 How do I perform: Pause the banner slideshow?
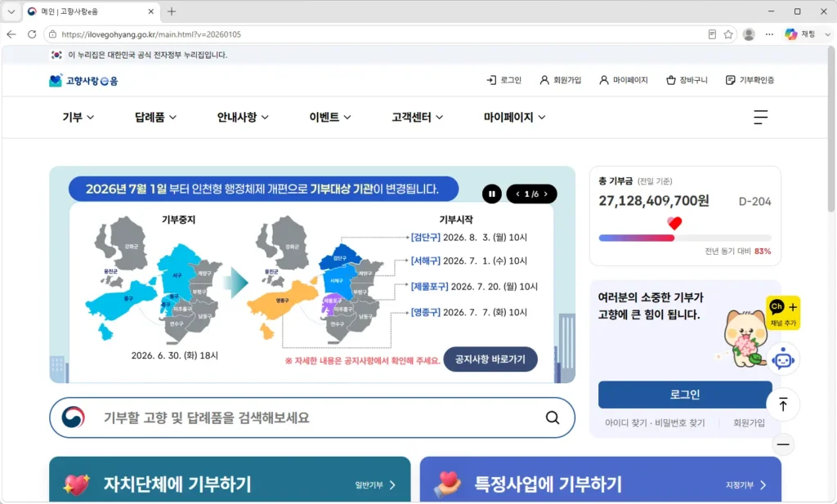tap(491, 194)
